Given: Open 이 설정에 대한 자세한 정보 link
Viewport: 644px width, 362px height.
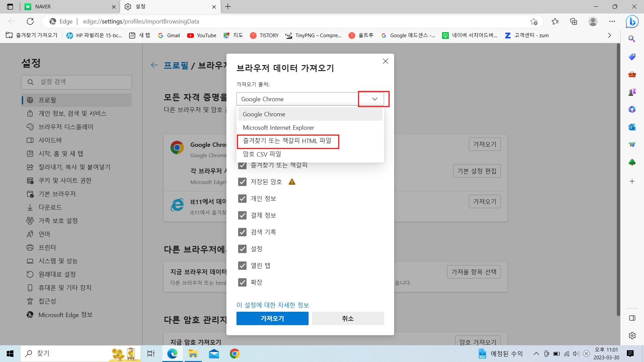Looking at the screenshot, I should 272,305.
